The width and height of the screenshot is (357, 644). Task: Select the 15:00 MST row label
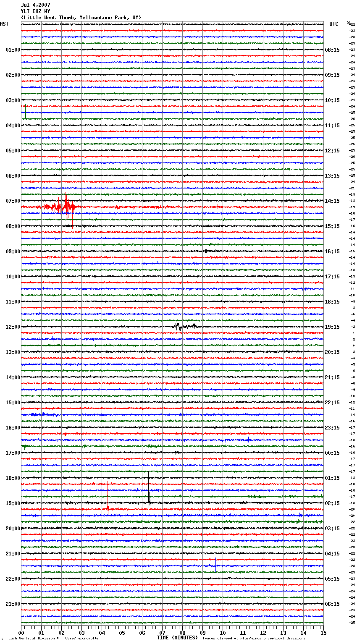(x=13, y=403)
